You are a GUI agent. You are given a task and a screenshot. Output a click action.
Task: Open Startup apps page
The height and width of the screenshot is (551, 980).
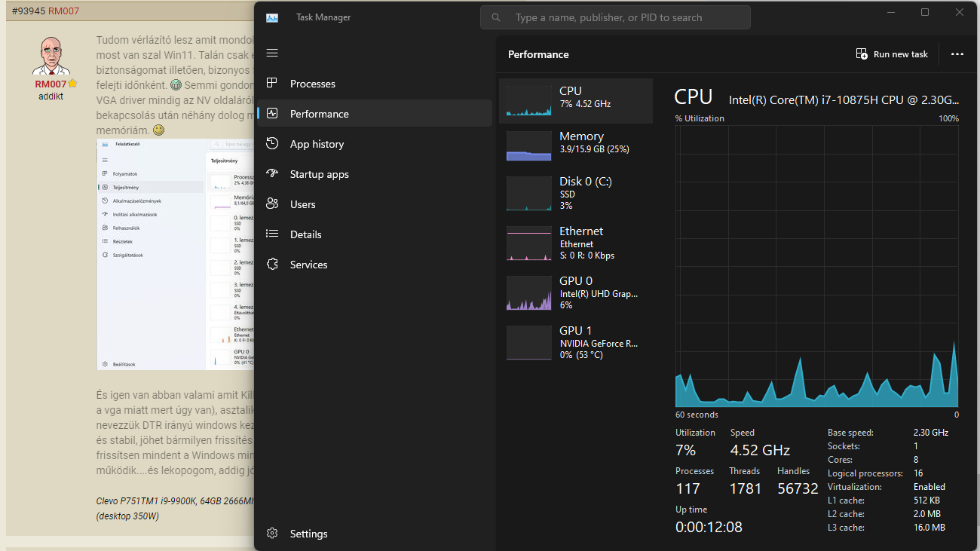[x=375, y=174]
